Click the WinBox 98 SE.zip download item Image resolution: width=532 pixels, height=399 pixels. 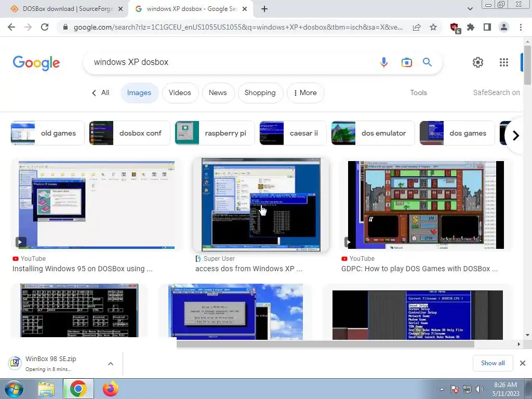pyautogui.click(x=51, y=363)
